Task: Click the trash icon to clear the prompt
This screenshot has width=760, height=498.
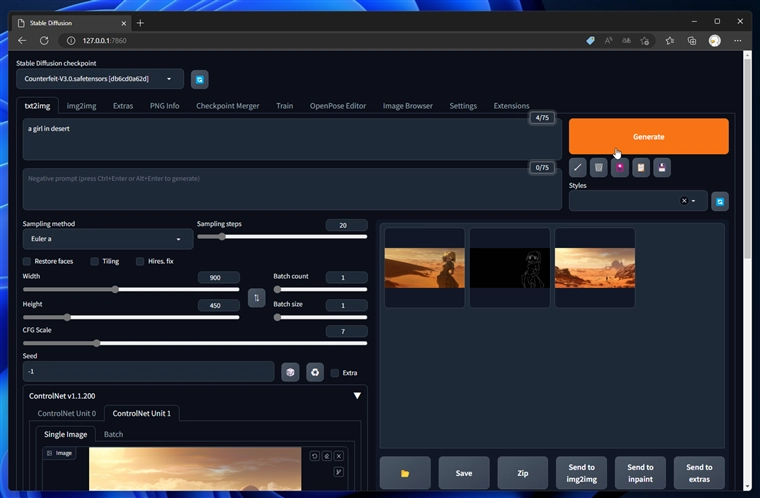Action: [598, 168]
